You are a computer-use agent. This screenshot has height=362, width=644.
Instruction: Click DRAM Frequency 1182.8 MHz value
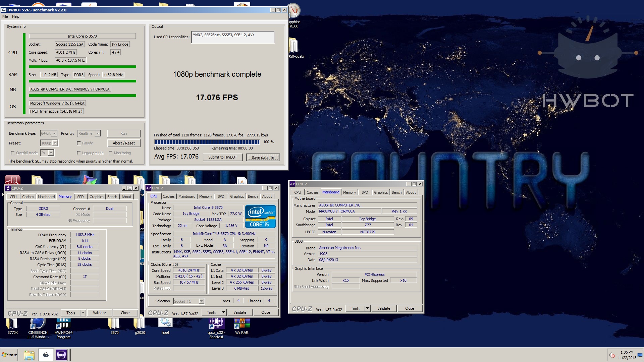coord(85,235)
